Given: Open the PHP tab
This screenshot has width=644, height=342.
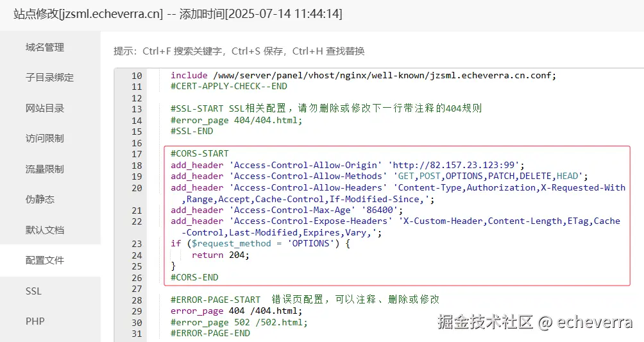Looking at the screenshot, I should pyautogui.click(x=35, y=321).
